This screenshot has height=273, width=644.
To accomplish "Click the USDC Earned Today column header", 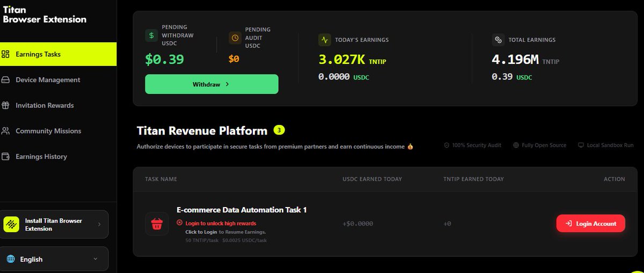I will (x=372, y=179).
